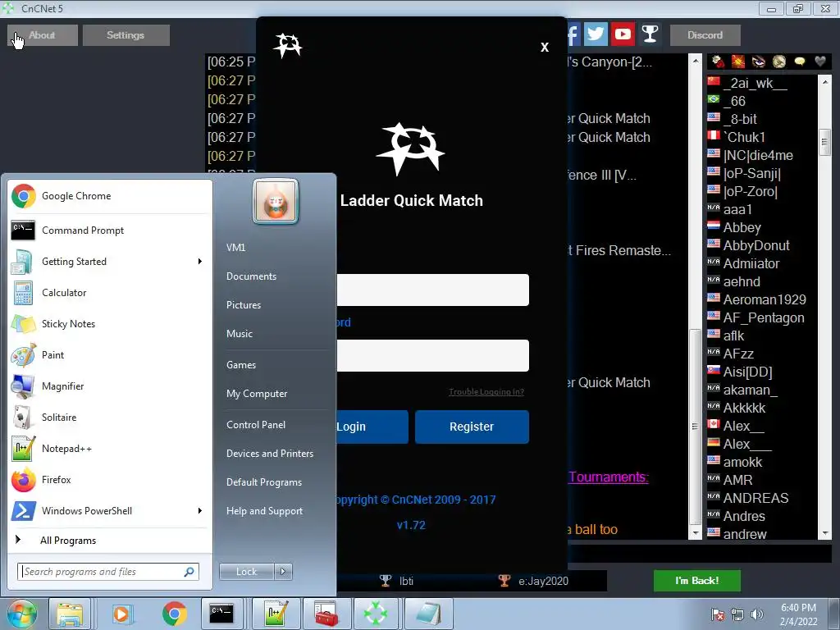840x630 pixels.
Task: Click the orange starburst icon above player list
Action: tap(738, 62)
